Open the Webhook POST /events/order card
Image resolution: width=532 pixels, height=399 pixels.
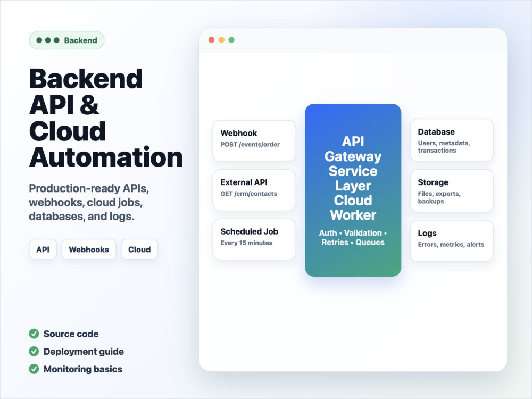(254, 141)
